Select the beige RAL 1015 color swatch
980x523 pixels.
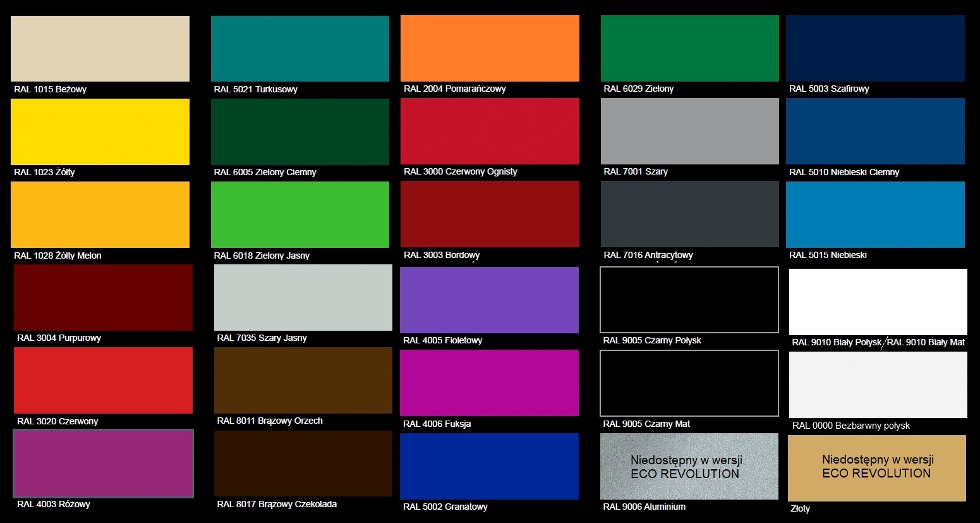point(100,49)
